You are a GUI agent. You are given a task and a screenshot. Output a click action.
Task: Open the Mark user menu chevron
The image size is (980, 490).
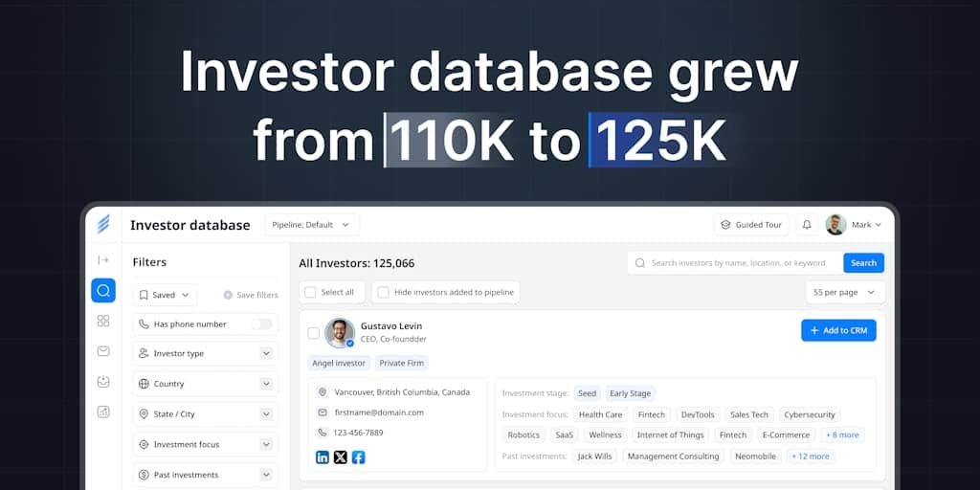pyautogui.click(x=879, y=225)
